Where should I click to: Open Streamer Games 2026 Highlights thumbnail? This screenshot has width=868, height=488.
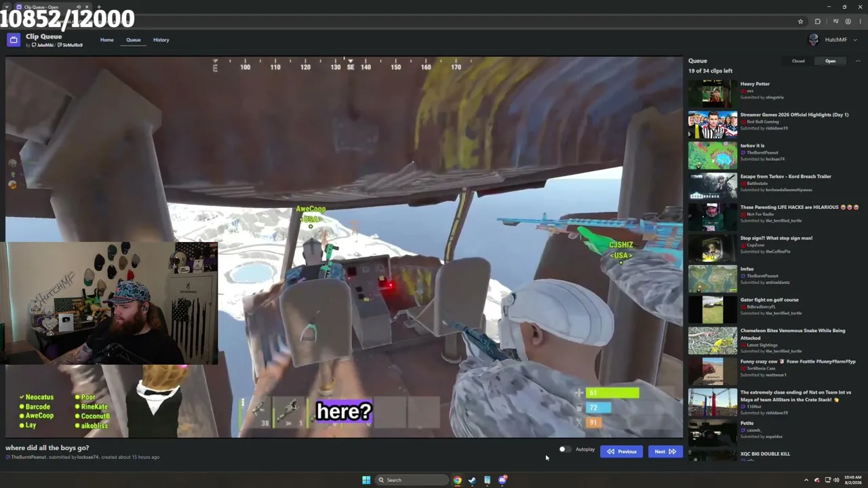tap(713, 124)
